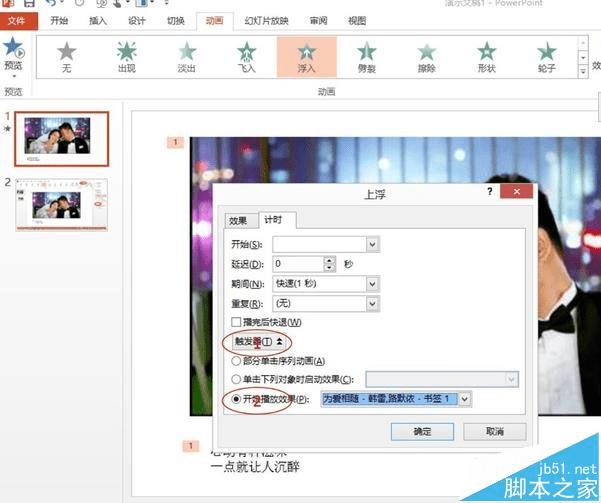
Task: Expand the animation gallery more button
Action: click(x=583, y=71)
